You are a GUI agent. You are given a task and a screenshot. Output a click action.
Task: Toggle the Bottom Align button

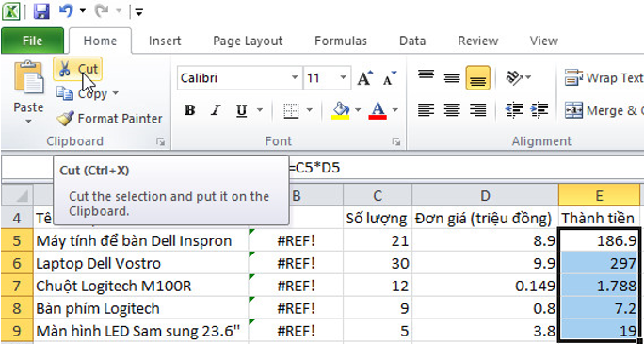[x=477, y=77]
